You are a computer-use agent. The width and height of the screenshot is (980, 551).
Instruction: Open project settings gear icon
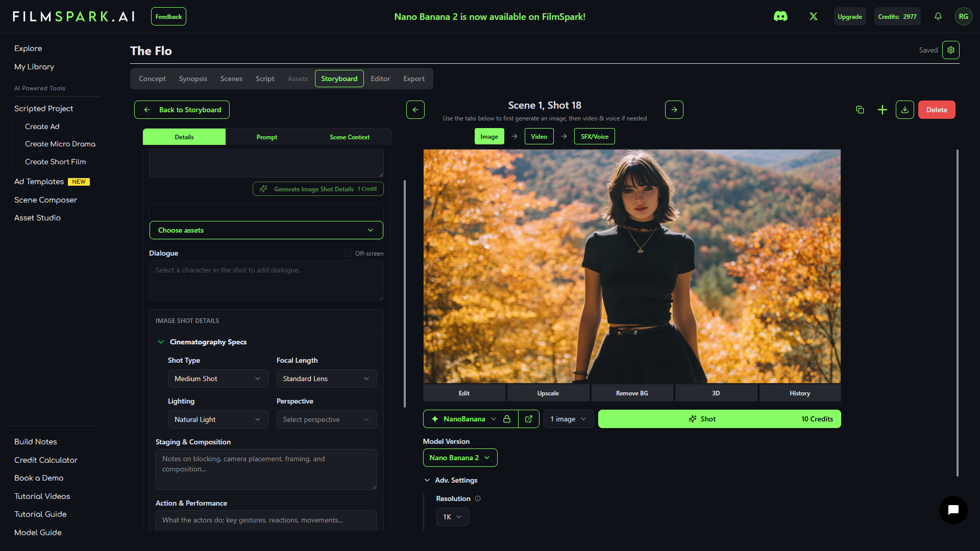[x=951, y=50]
